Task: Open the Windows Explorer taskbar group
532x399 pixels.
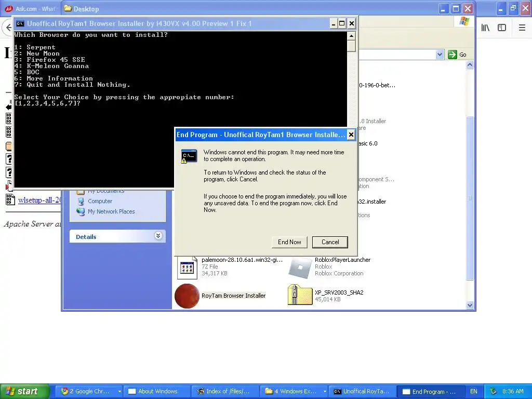Action: pos(294,391)
